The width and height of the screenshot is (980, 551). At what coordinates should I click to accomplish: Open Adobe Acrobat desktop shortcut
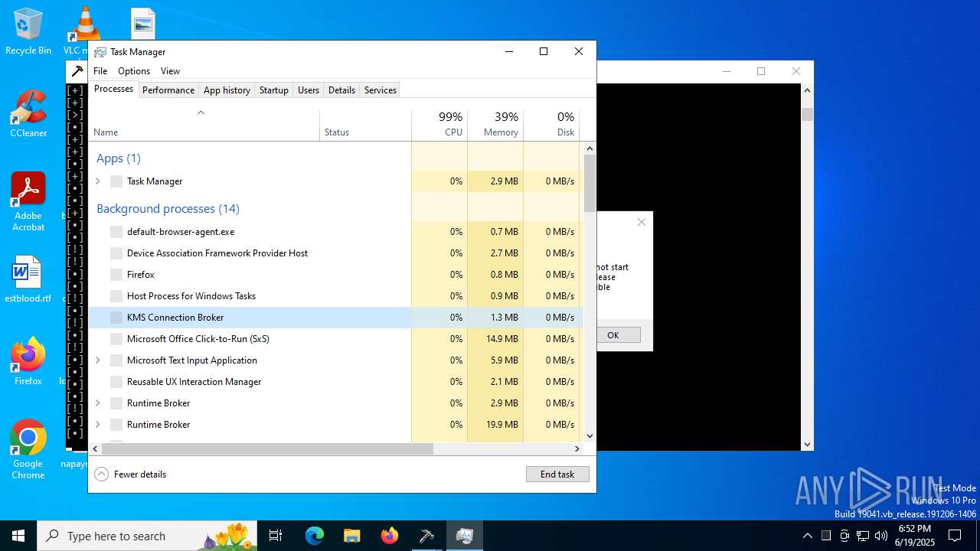28,201
